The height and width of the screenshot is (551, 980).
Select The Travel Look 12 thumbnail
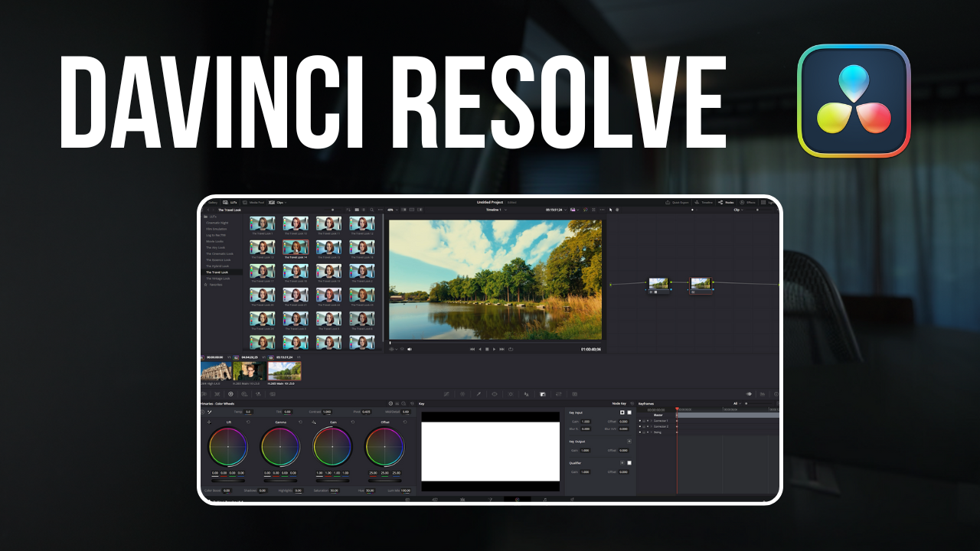click(362, 223)
